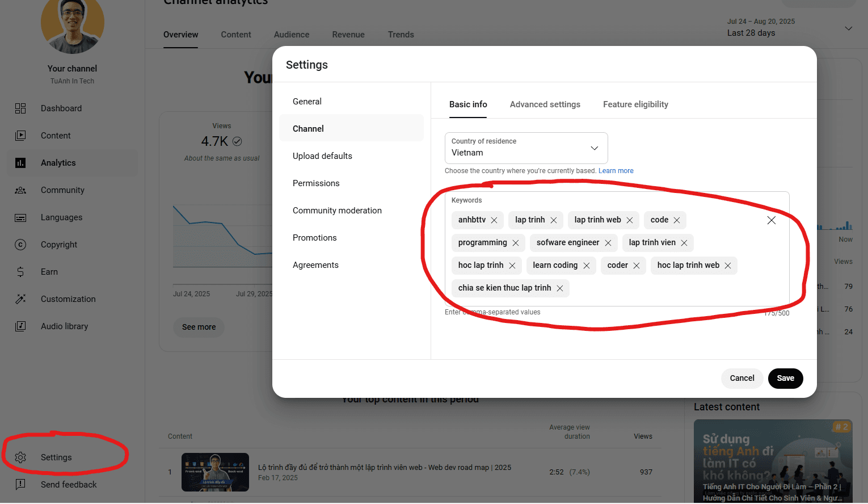Screen dimensions: 868x504
Task: Cancel the Settings dialog
Action: click(741, 379)
